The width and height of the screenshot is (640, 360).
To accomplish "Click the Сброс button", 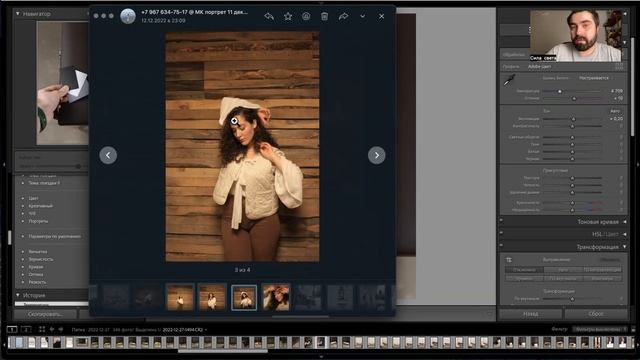I will pyautogui.click(x=596, y=313).
